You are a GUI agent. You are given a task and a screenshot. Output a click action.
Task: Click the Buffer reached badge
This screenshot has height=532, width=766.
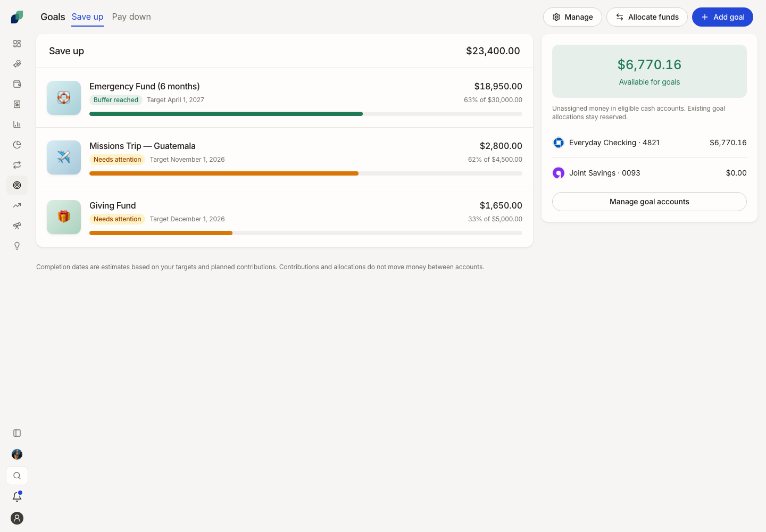point(116,100)
